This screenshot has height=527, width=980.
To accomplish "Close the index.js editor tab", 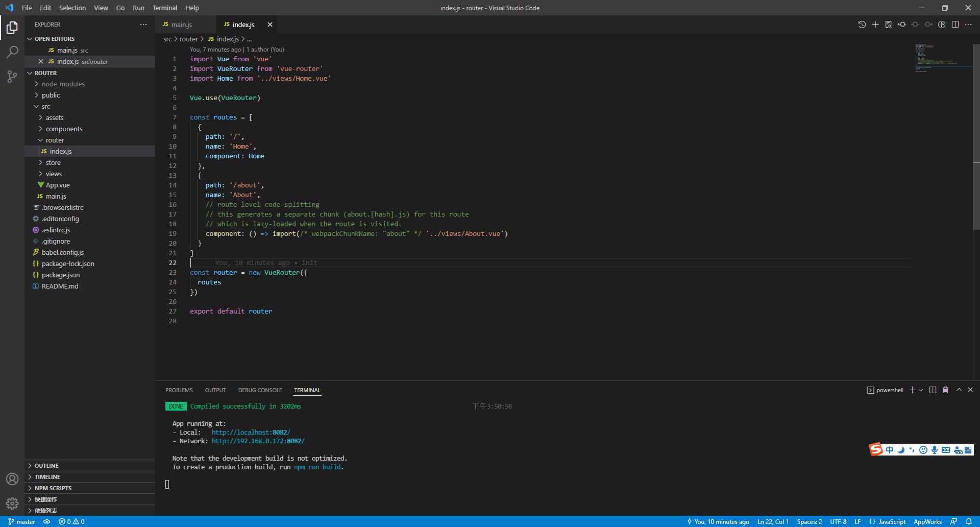I will click(x=270, y=25).
